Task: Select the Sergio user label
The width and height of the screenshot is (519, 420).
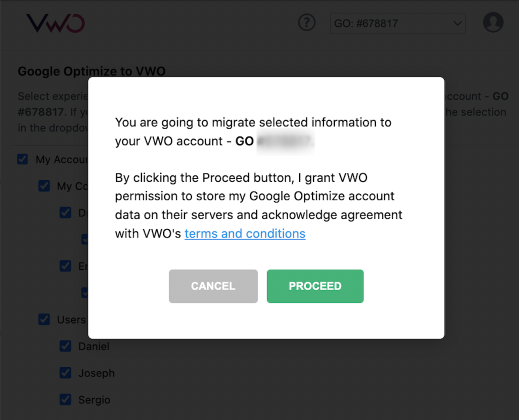Action: pyautogui.click(x=94, y=400)
